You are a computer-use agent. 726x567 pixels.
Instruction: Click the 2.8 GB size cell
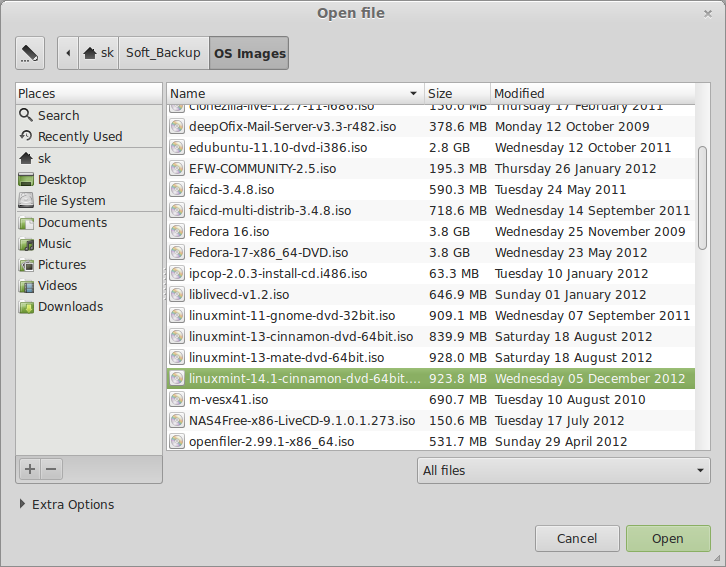click(449, 147)
